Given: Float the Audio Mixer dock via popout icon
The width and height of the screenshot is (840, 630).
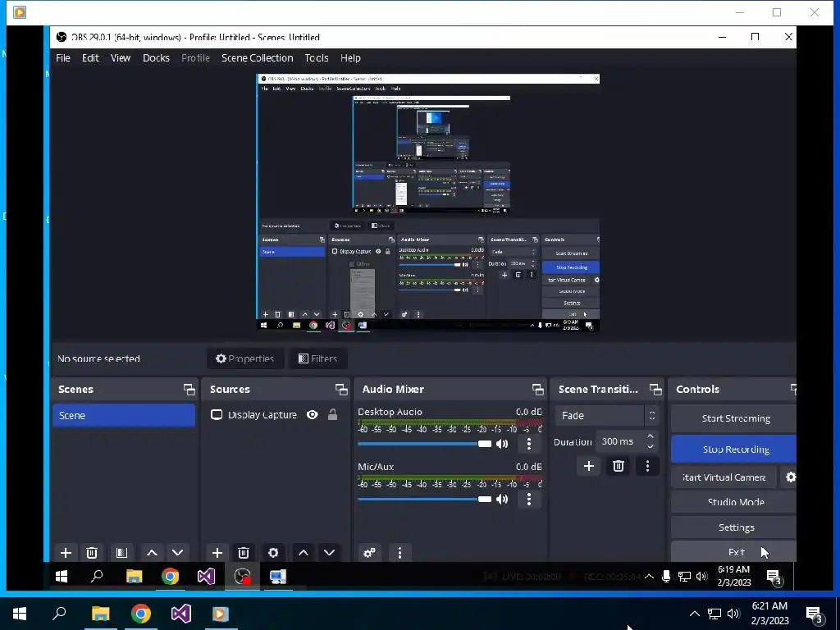Looking at the screenshot, I should pyautogui.click(x=538, y=390).
